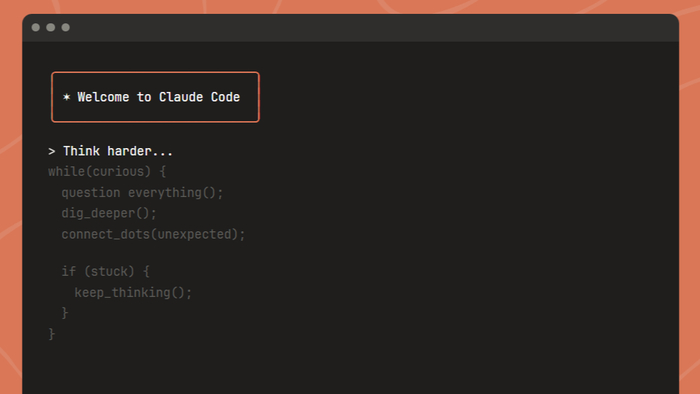Select the 'Welcome to Claude Code' text
The image size is (700, 394).
[158, 97]
